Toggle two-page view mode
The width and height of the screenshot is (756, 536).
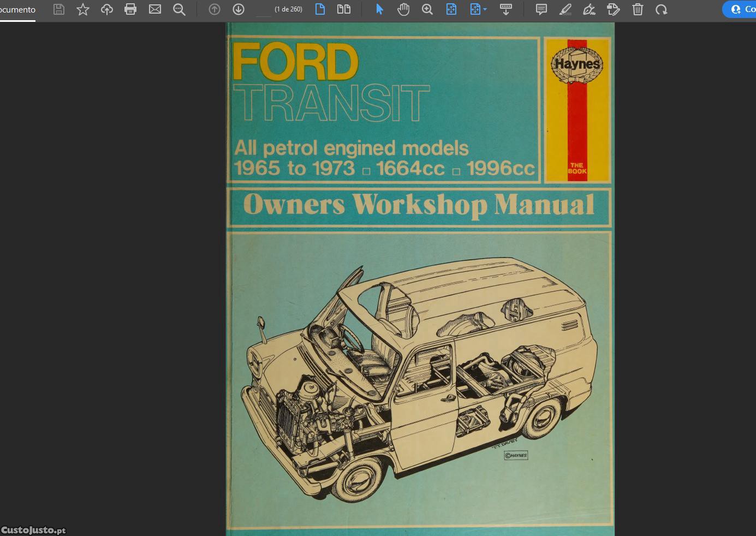344,9
